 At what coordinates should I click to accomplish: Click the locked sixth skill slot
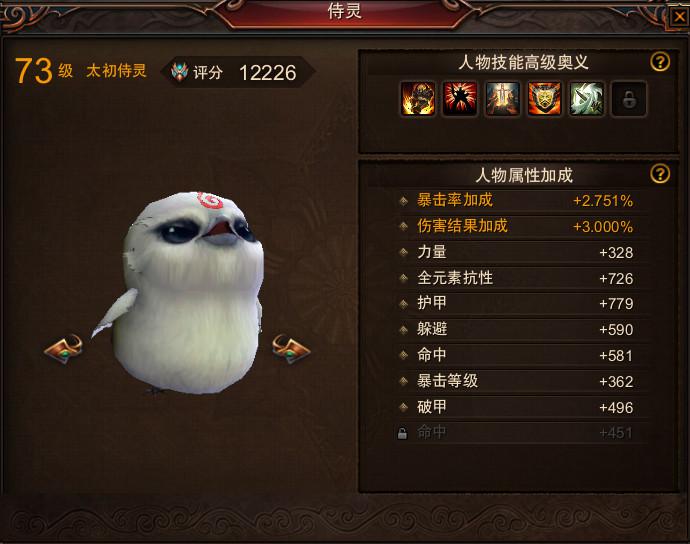(x=629, y=99)
